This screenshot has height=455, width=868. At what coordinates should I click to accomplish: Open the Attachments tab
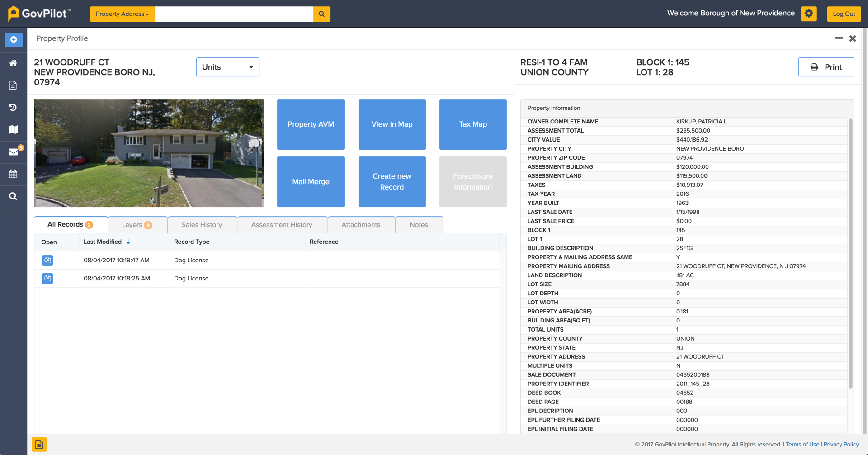pyautogui.click(x=360, y=224)
